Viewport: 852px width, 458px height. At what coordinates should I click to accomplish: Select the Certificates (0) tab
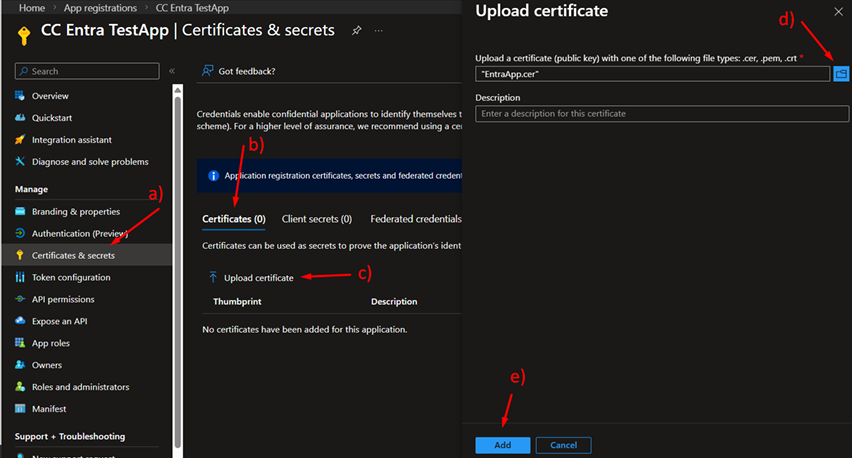233,219
